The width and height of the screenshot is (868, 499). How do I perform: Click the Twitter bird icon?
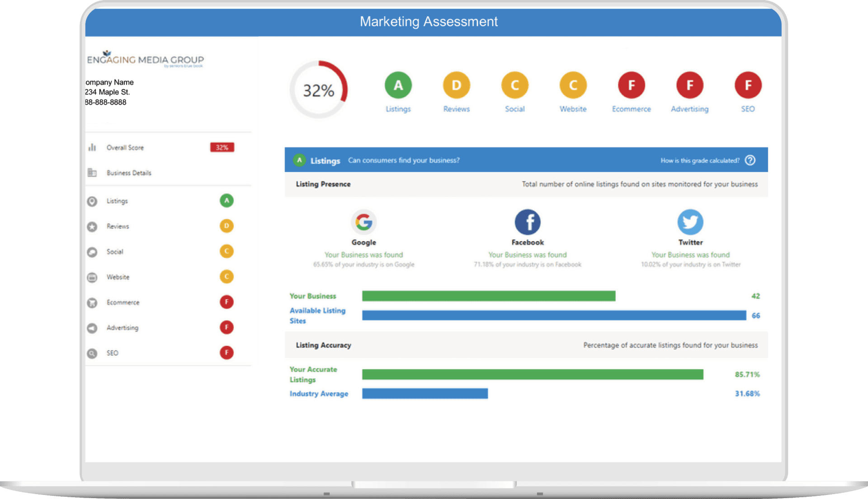690,222
